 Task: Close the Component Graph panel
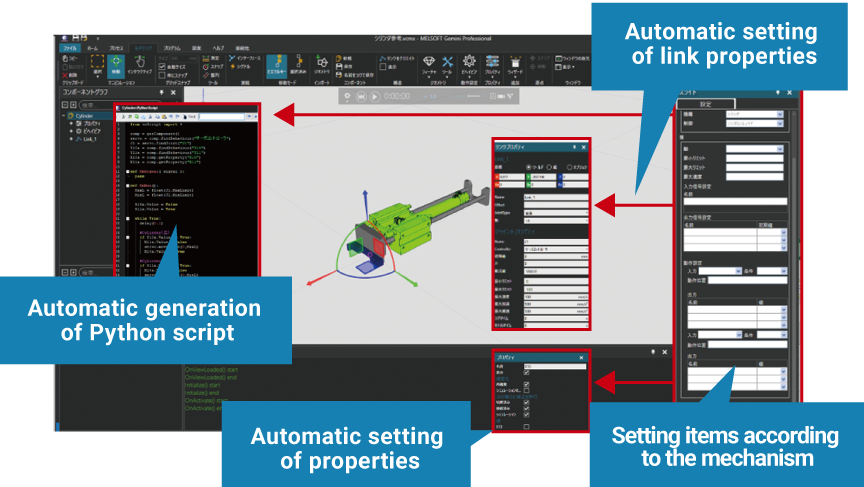[x=174, y=93]
